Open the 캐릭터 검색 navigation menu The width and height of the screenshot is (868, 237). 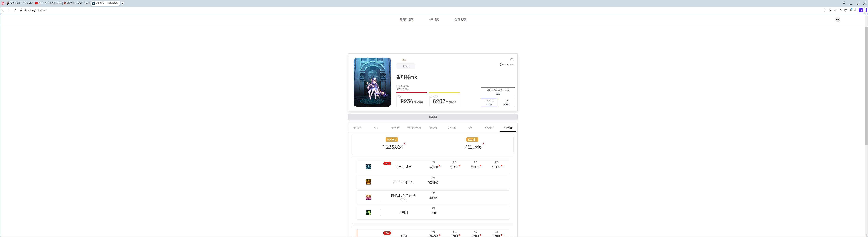pyautogui.click(x=406, y=19)
